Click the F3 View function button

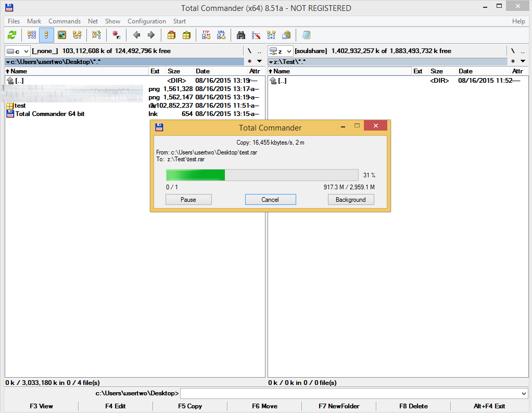(x=42, y=406)
